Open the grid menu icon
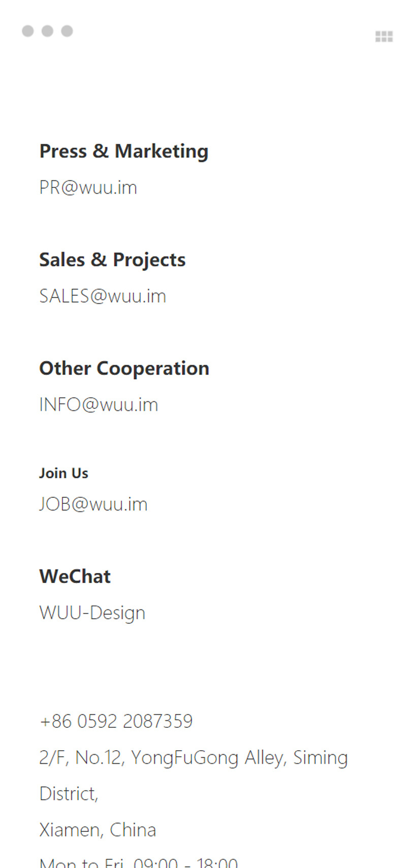This screenshot has width=419, height=868. [x=384, y=37]
